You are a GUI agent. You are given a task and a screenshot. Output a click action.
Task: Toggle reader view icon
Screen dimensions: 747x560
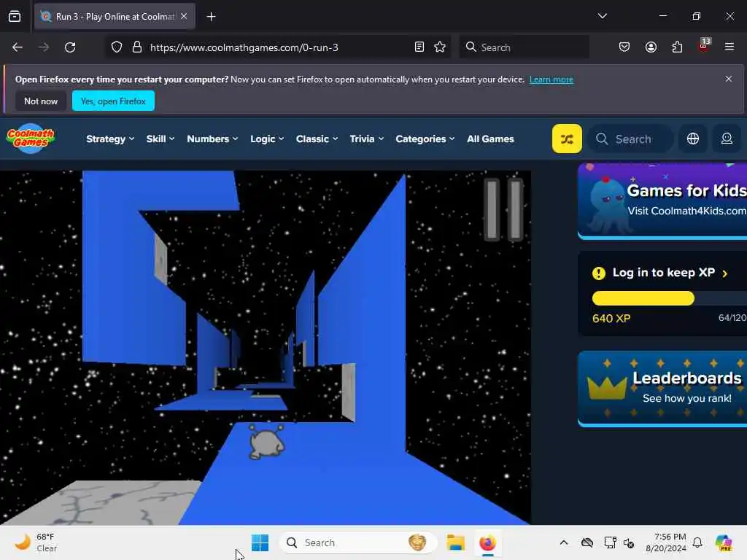(419, 47)
